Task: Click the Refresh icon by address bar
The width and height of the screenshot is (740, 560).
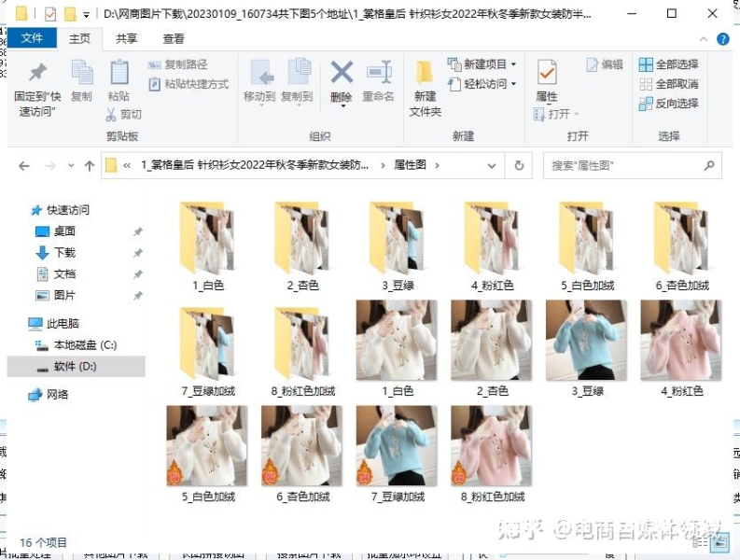Action: [519, 166]
